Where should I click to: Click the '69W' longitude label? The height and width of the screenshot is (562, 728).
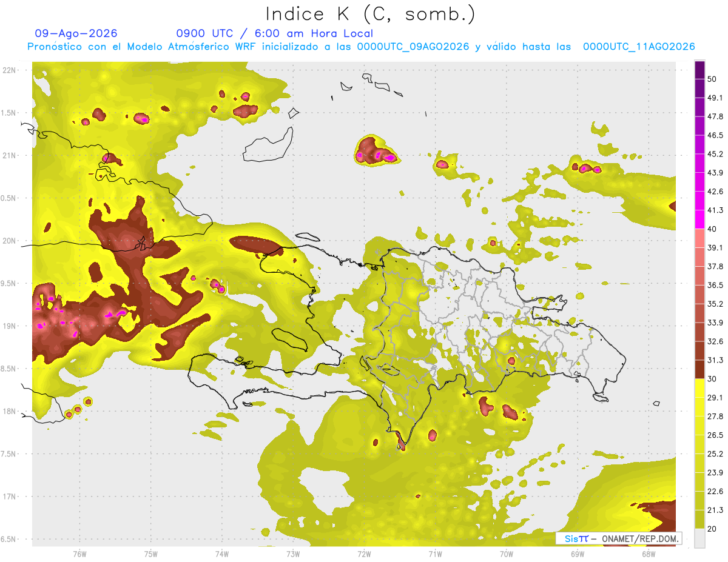click(578, 554)
